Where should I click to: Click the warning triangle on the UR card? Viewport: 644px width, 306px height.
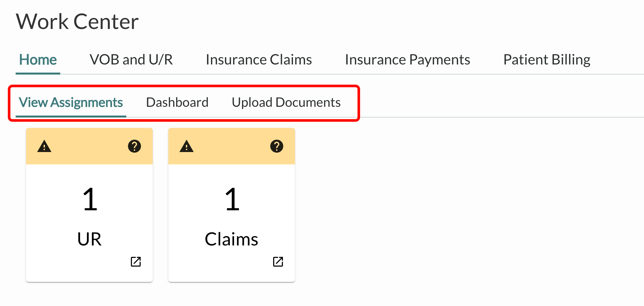[44, 146]
